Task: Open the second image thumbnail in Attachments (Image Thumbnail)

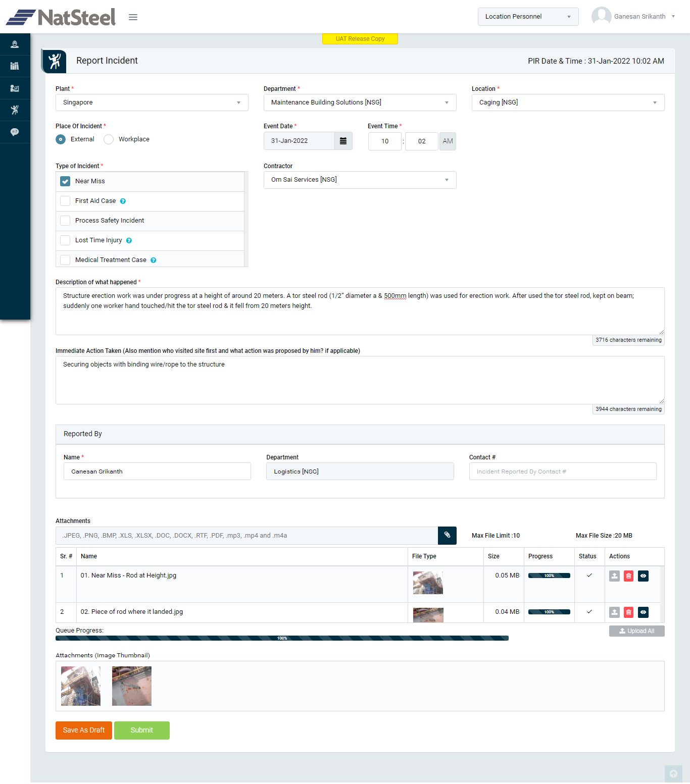Action: tap(132, 686)
